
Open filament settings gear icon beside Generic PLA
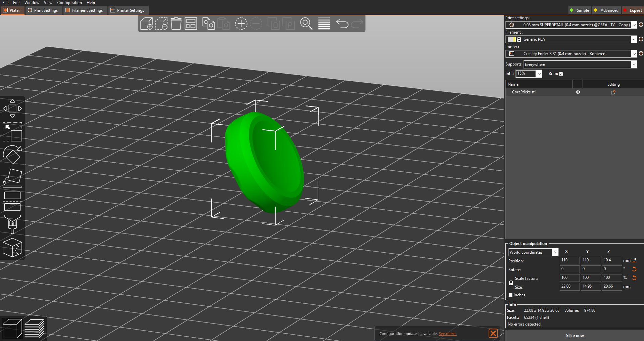[641, 39]
